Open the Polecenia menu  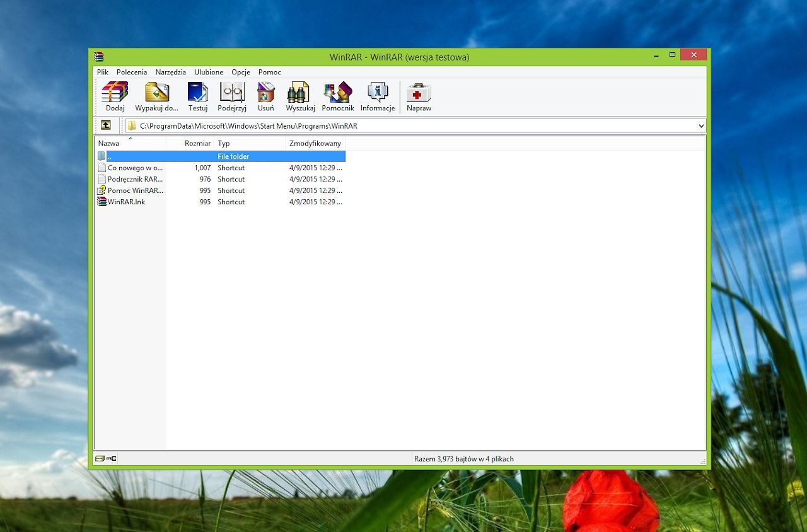[x=132, y=72]
